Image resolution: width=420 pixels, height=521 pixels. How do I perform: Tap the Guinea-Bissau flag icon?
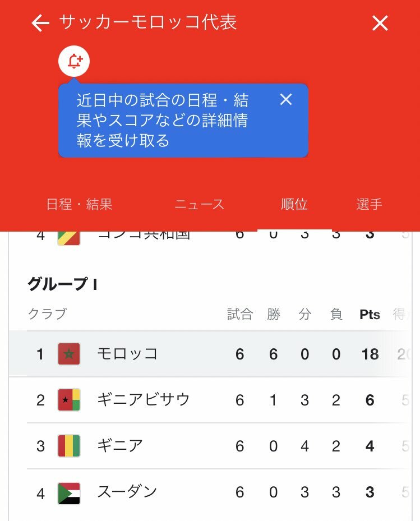click(x=69, y=400)
